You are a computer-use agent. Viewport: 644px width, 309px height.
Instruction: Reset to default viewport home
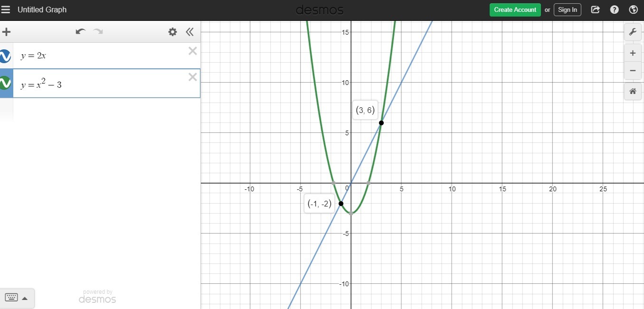632,91
